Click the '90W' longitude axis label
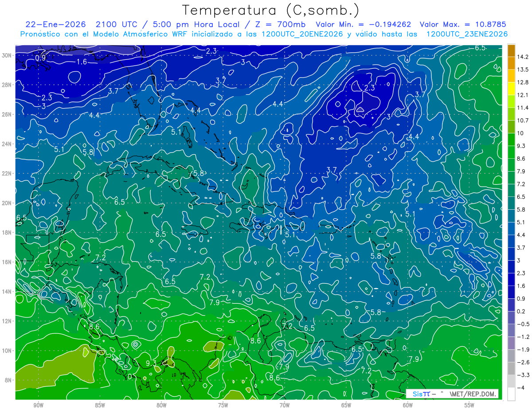 (38, 405)
